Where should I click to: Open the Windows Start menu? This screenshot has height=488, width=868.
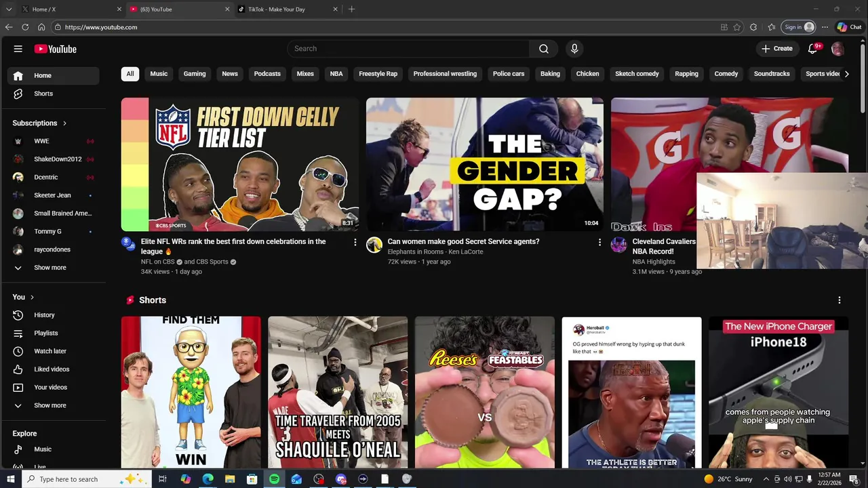click(10, 479)
